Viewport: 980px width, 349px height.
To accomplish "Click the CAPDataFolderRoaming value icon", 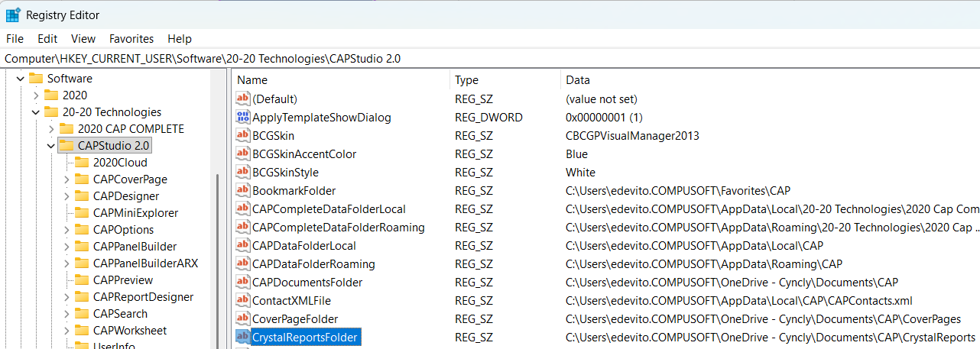I will coord(243,263).
